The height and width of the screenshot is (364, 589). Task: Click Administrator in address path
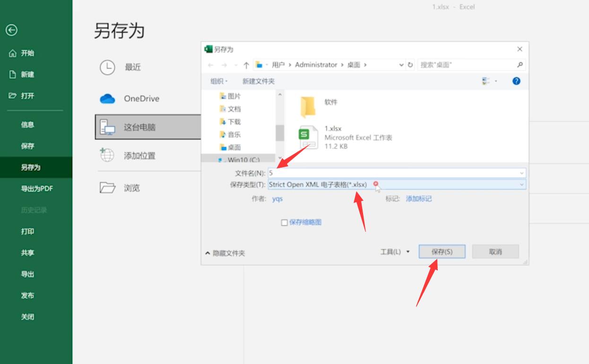[x=316, y=65]
